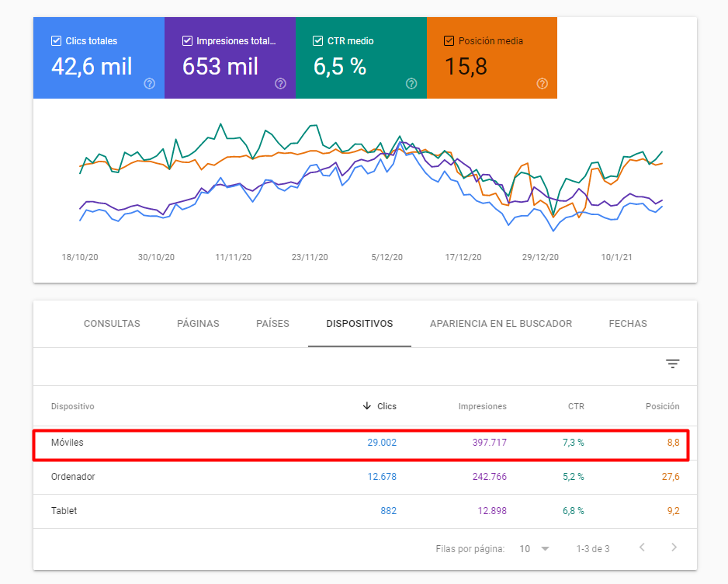Open the Impresiones totales help icon
Image resolution: width=728 pixels, height=584 pixels.
[280, 85]
